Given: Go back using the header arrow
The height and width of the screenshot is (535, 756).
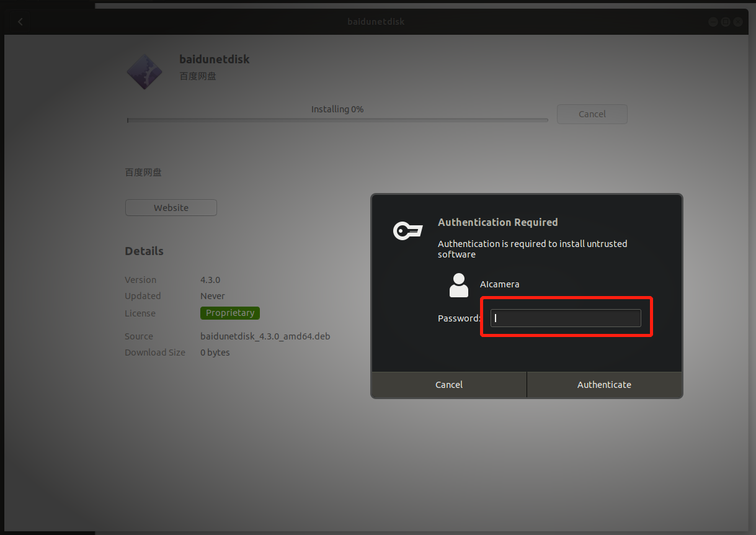Looking at the screenshot, I should click(x=20, y=22).
